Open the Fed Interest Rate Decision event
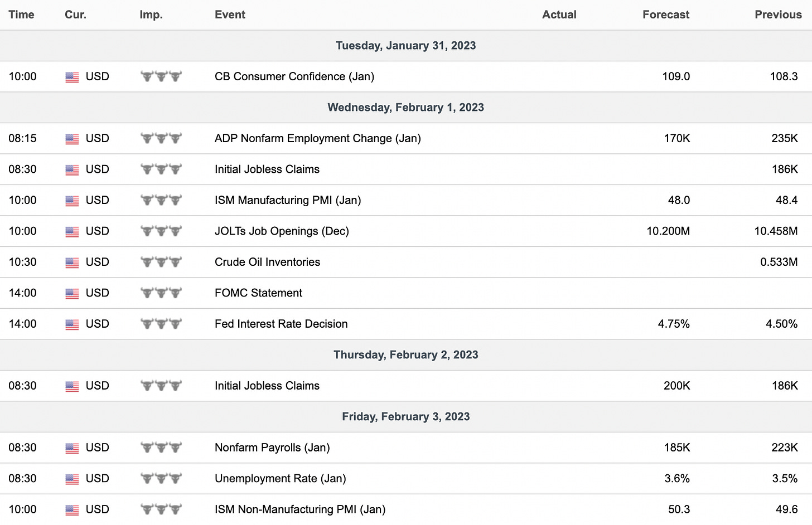Screen dimensions: 812x525 pos(281,324)
